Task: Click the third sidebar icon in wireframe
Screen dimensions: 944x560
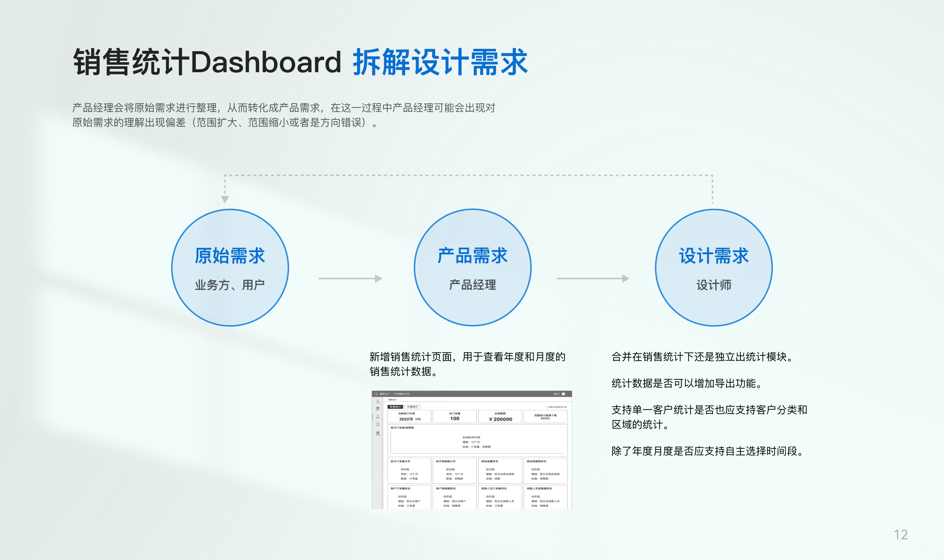Action: [x=378, y=417]
